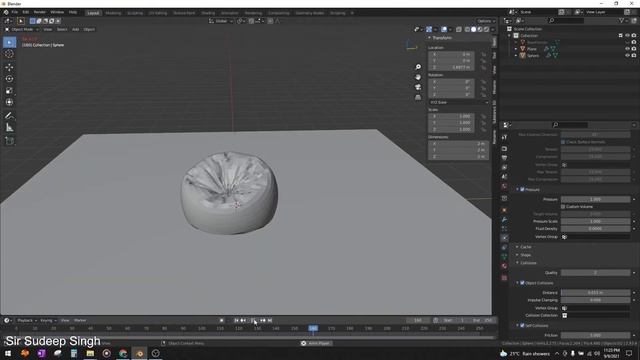Open Render menu
The width and height of the screenshot is (640, 360).
[40, 12]
